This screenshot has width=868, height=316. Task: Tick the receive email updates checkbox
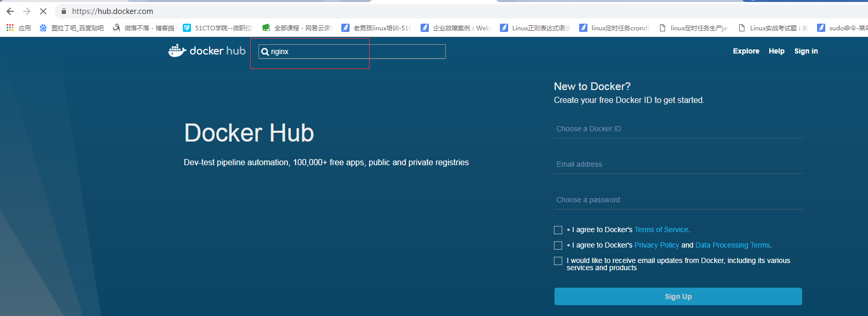click(558, 261)
